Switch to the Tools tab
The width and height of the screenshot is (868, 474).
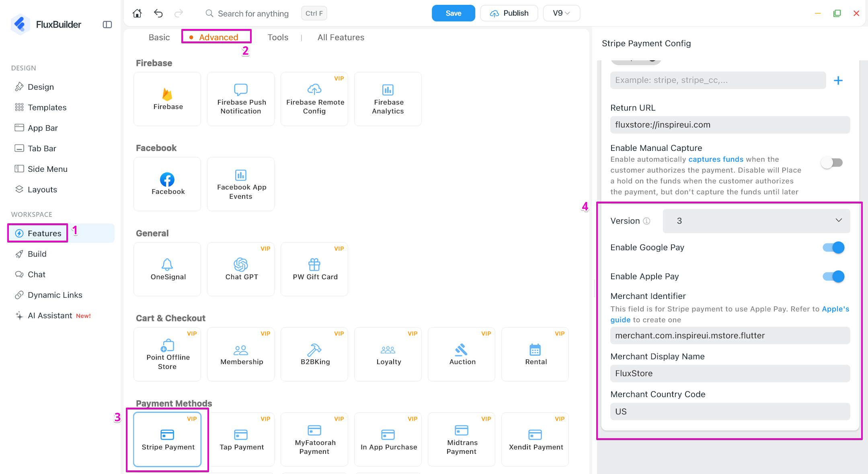point(278,37)
